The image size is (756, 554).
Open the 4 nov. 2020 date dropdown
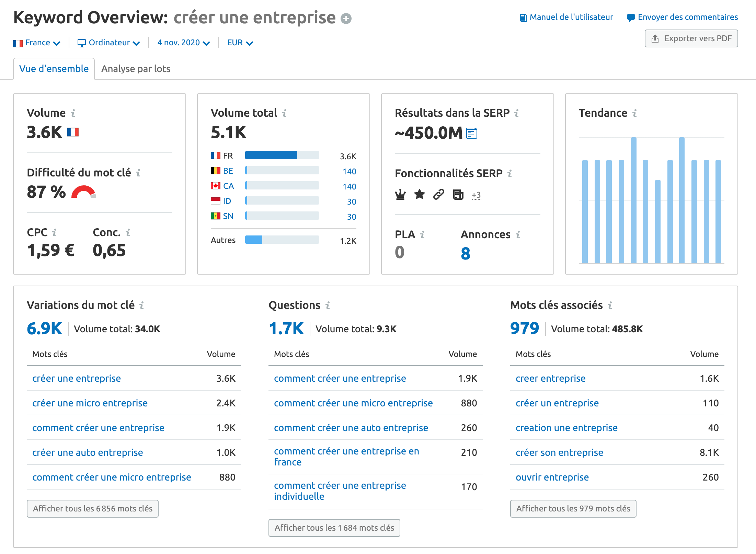[x=183, y=43]
